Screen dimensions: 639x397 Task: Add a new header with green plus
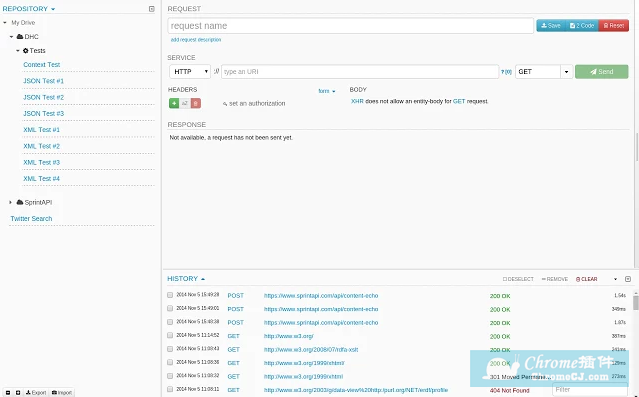point(174,103)
